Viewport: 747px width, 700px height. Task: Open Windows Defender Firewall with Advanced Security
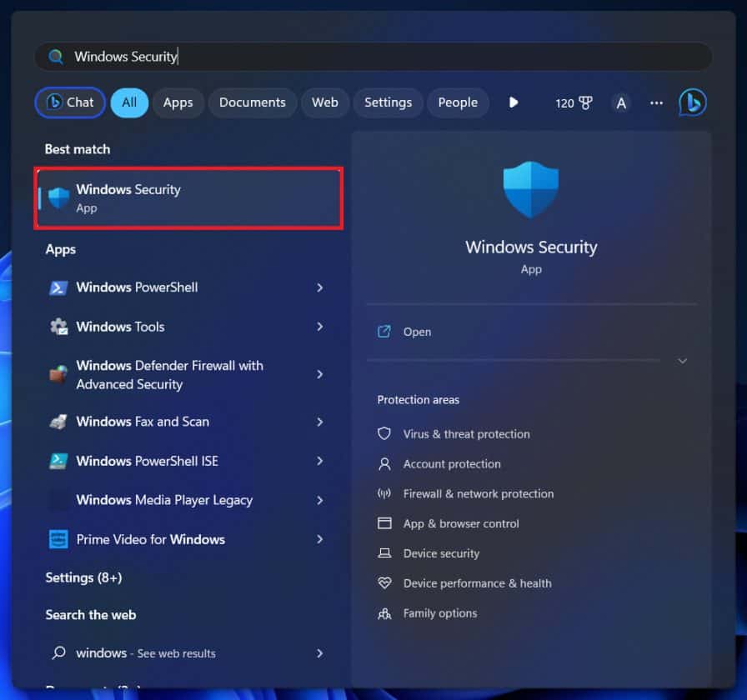[169, 376]
